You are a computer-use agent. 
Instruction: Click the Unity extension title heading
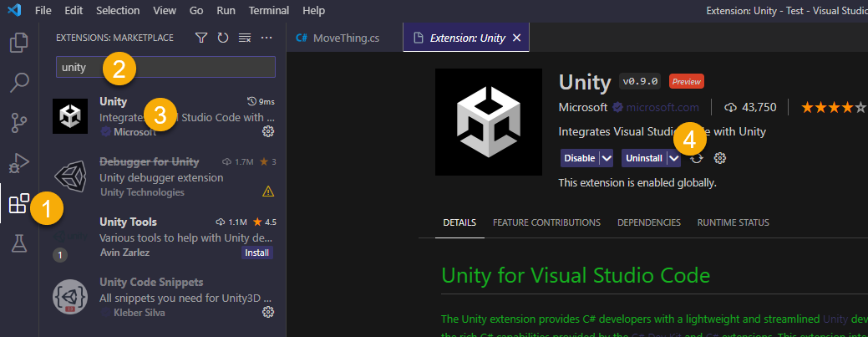585,81
